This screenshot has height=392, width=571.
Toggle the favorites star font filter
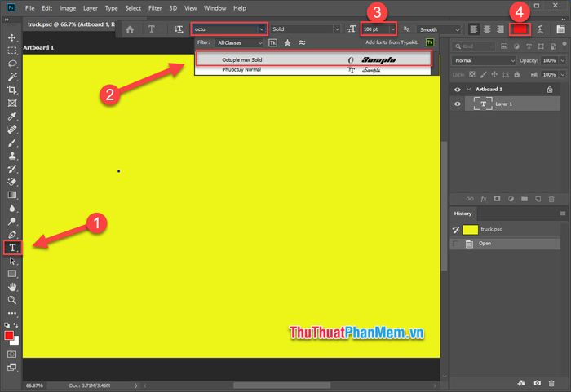click(287, 42)
